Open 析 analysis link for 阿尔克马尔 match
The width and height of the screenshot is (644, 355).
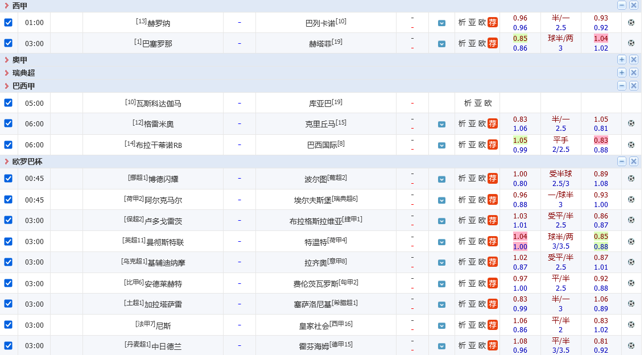[462, 200]
